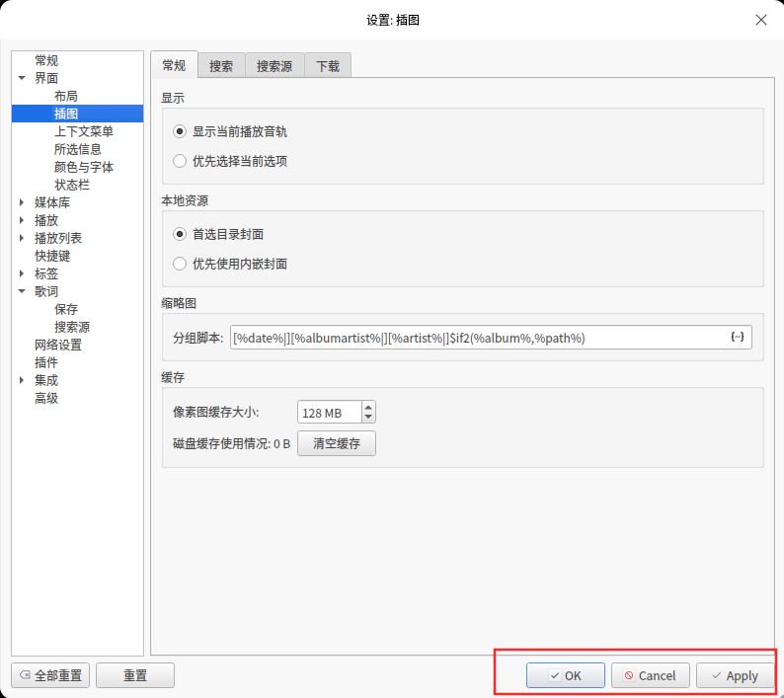Decrease pixmap cache size with down arrow

click(368, 418)
